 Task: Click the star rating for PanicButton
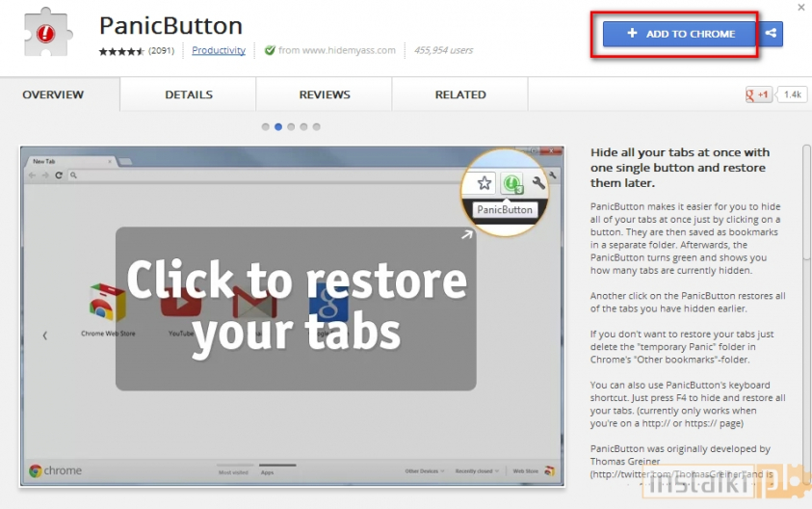click(122, 50)
